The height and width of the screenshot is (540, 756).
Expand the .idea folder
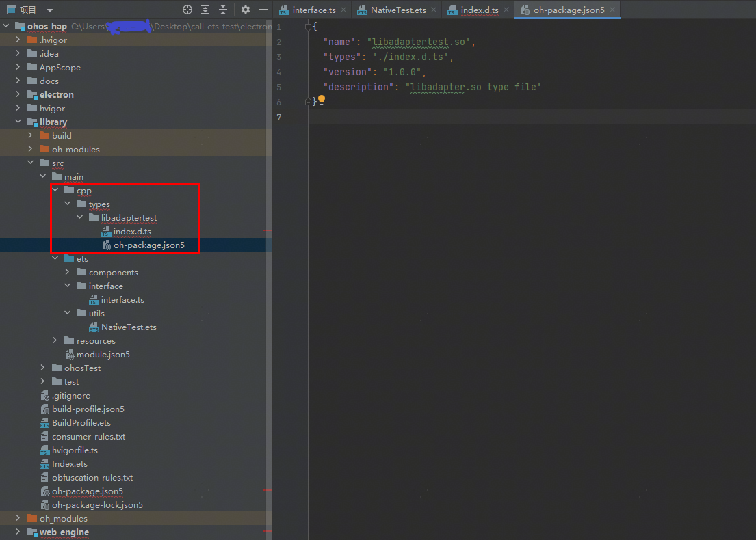(18, 53)
